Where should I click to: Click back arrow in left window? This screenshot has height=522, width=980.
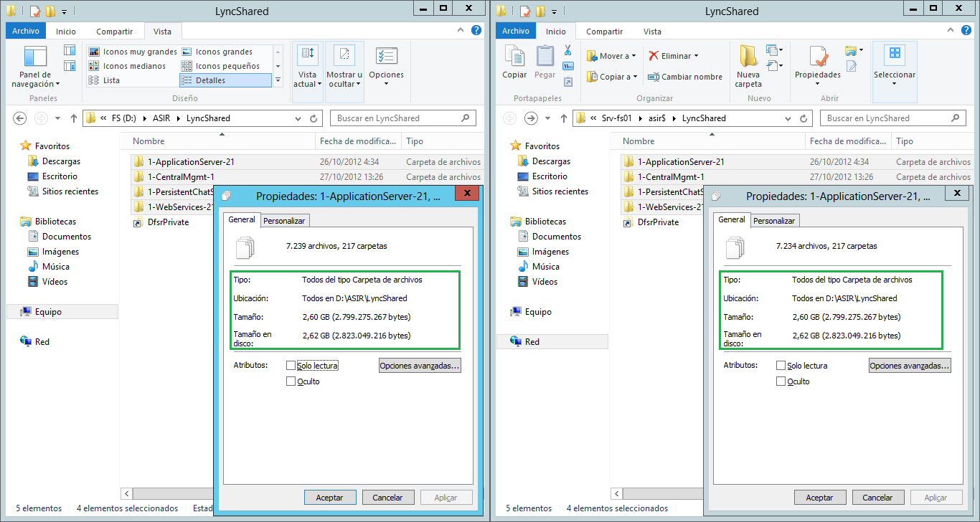point(20,118)
